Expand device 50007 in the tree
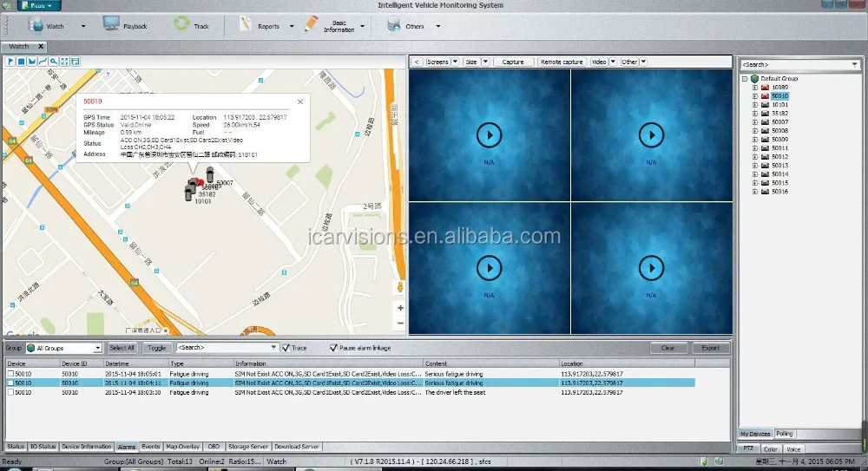 point(755,122)
